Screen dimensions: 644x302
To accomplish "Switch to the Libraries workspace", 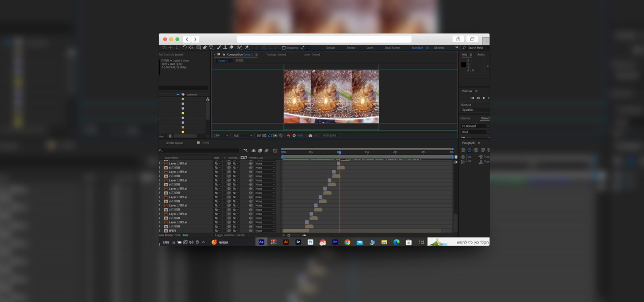I will 439,48.
